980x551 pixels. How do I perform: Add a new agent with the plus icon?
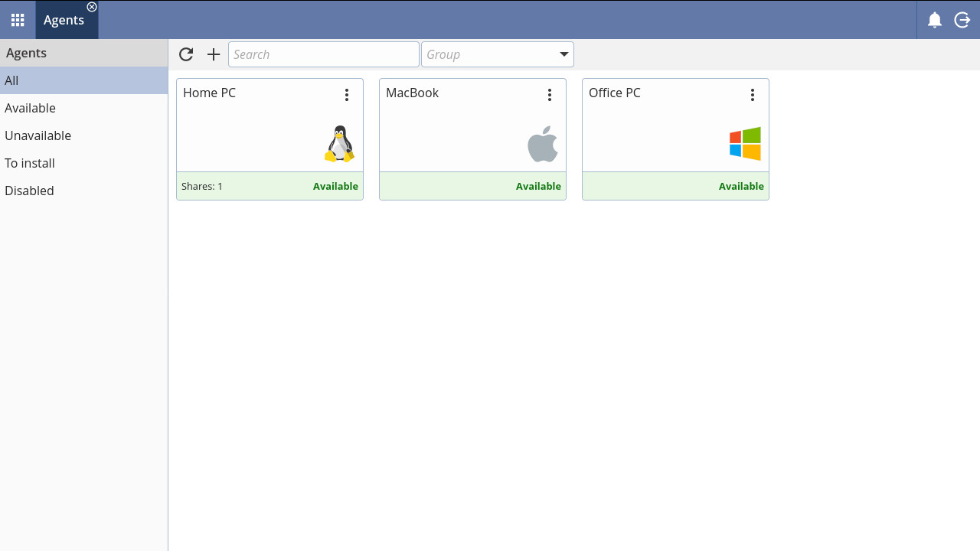(213, 54)
